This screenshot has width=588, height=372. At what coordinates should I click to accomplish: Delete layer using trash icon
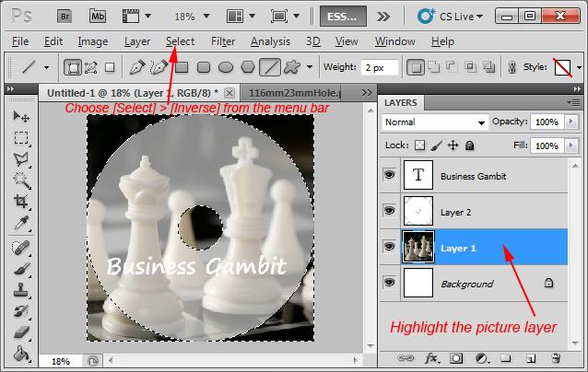tap(554, 357)
